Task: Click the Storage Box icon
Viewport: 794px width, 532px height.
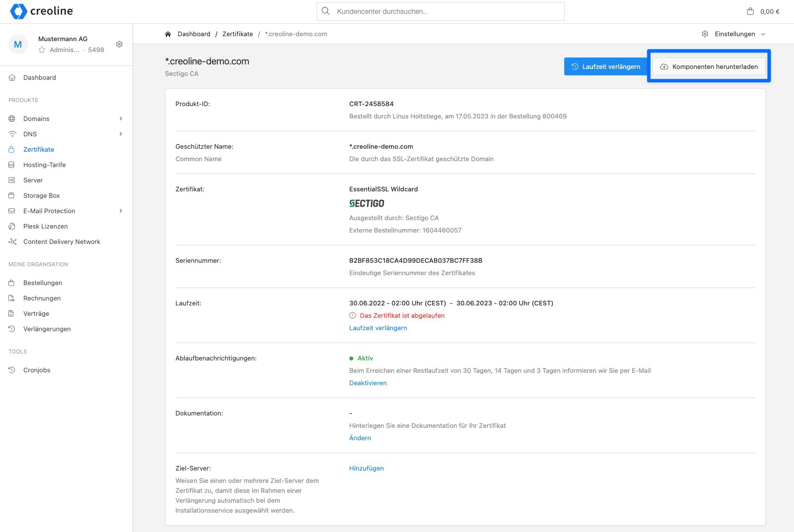Action: (x=12, y=195)
